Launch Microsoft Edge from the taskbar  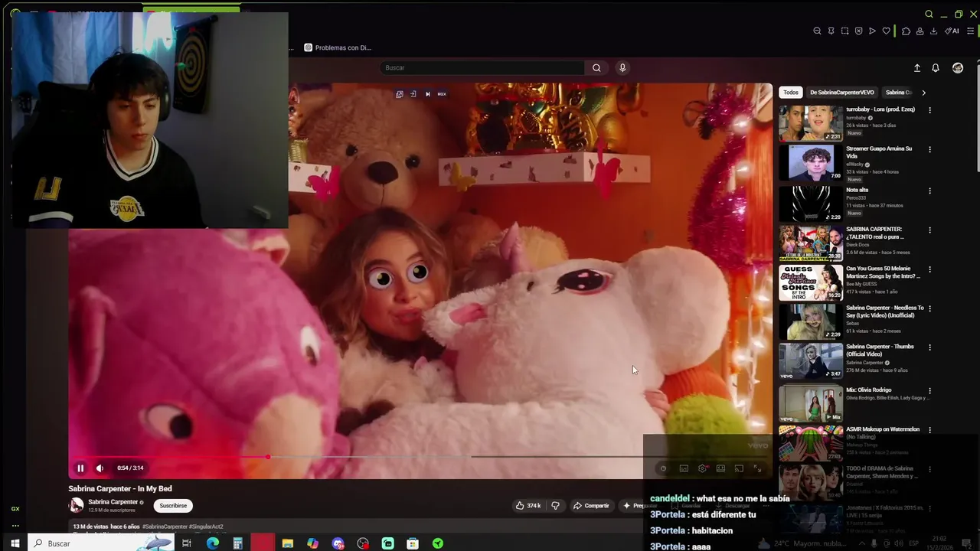(x=213, y=543)
